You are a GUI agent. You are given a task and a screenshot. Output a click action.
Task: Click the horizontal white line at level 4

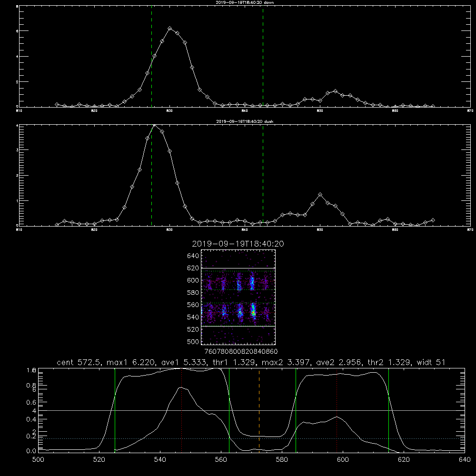point(251,410)
